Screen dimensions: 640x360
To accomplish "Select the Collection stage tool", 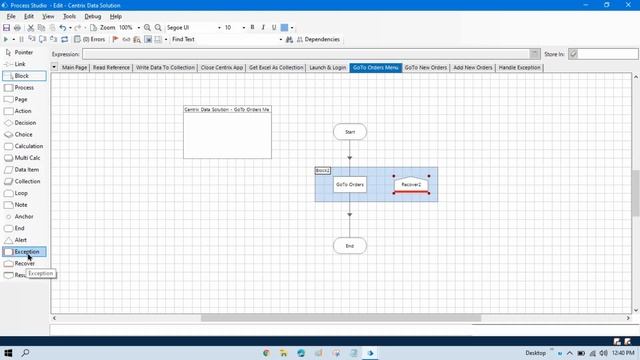I will pyautogui.click(x=24, y=181).
